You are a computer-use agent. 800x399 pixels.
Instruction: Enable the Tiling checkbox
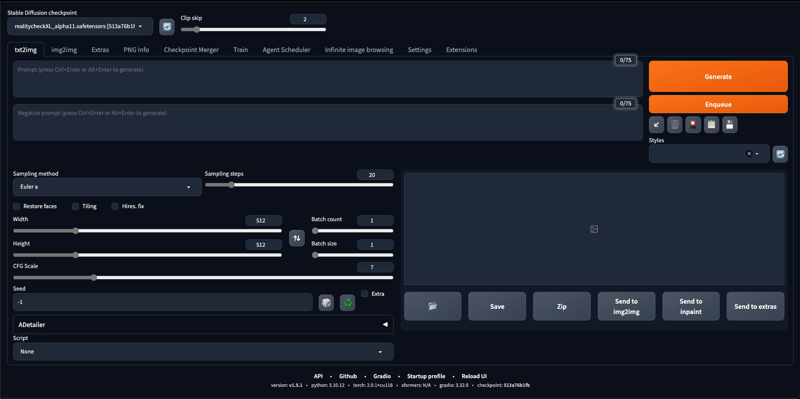coord(76,206)
